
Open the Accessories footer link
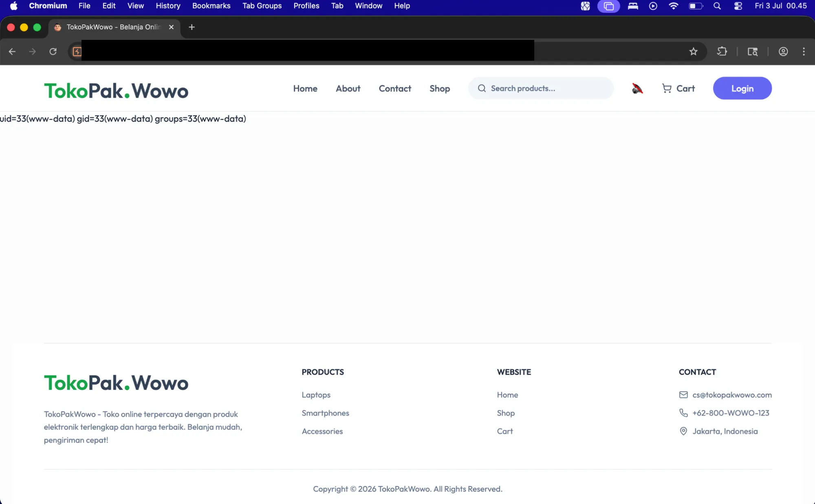point(322,431)
